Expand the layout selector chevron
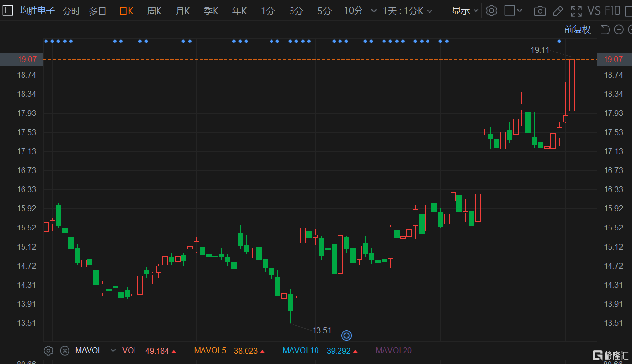 coord(519,11)
